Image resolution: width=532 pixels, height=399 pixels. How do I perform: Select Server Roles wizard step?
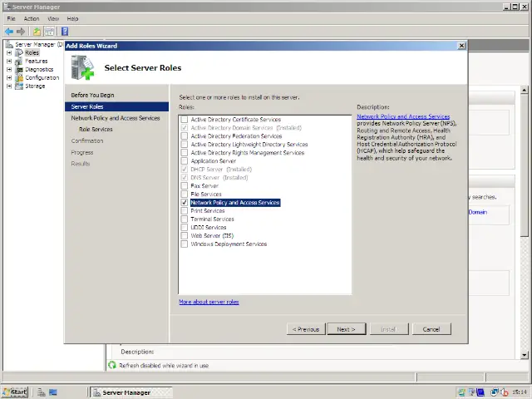116,106
